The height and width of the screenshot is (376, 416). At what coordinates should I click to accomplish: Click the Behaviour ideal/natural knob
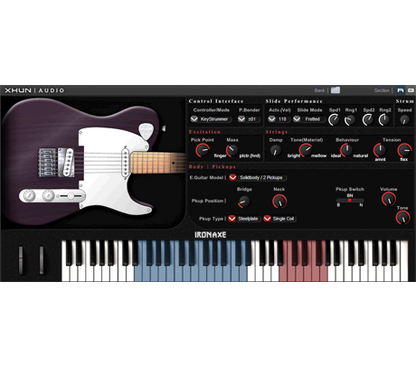pyautogui.click(x=346, y=150)
